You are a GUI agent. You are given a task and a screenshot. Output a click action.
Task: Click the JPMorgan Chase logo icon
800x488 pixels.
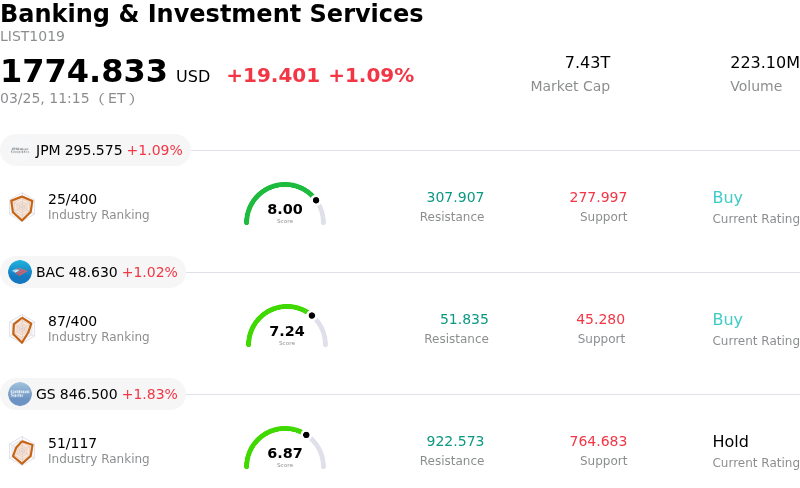pos(20,150)
